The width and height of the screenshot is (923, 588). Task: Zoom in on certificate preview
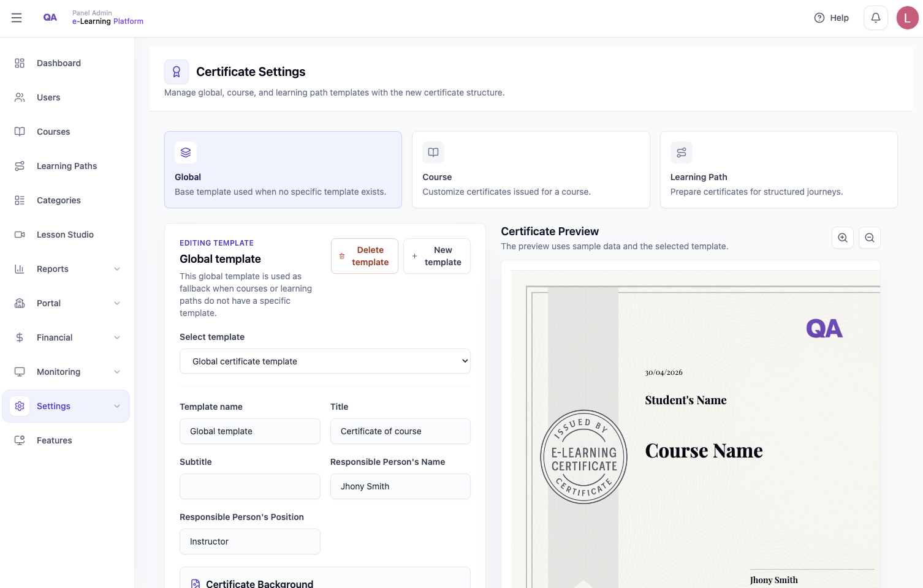coord(843,238)
